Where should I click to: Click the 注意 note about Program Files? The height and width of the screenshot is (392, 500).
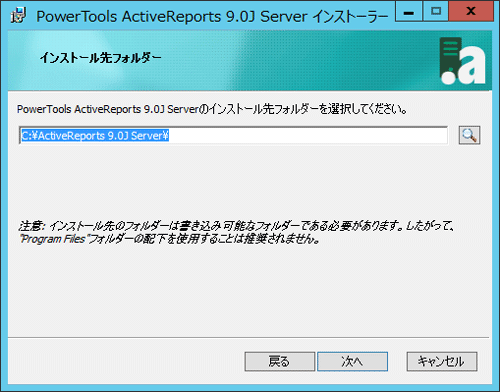[x=236, y=232]
